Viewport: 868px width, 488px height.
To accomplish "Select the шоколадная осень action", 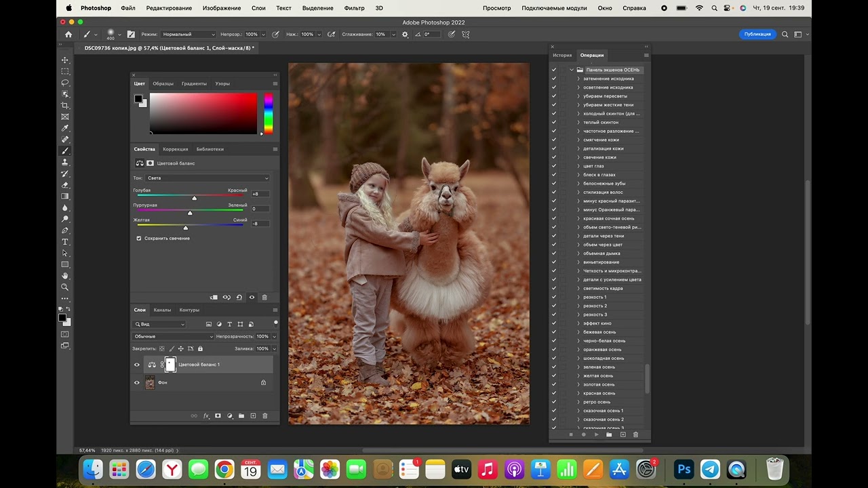I will tap(604, 359).
